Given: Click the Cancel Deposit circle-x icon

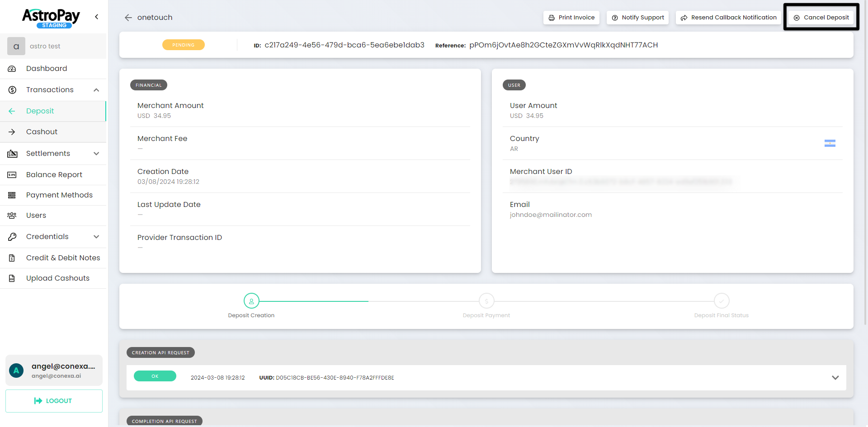Looking at the screenshot, I should click(797, 18).
